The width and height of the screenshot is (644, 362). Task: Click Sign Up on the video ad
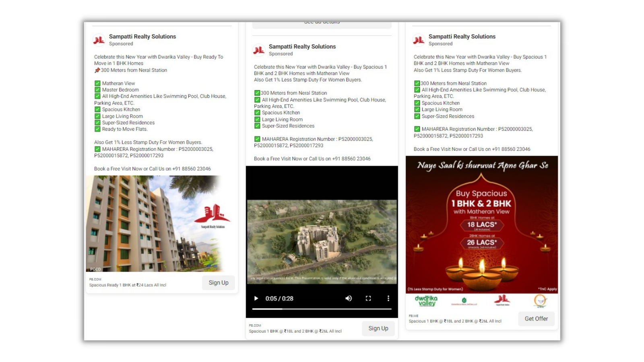pyautogui.click(x=378, y=329)
